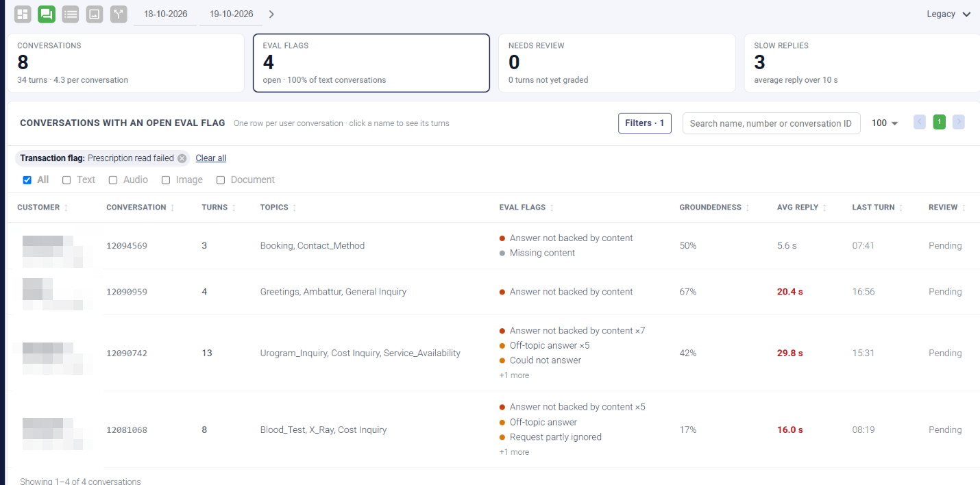This screenshot has width=980, height=485.
Task: Click the Clear all link
Action: [211, 158]
